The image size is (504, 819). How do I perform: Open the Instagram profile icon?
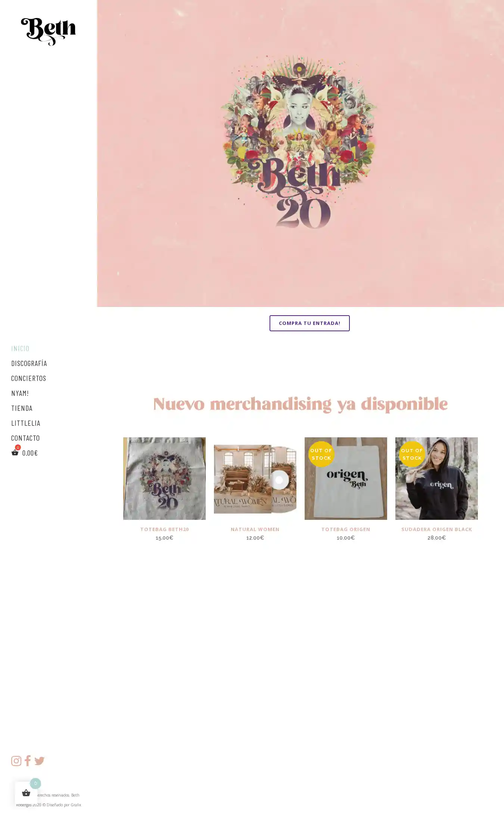click(x=16, y=761)
